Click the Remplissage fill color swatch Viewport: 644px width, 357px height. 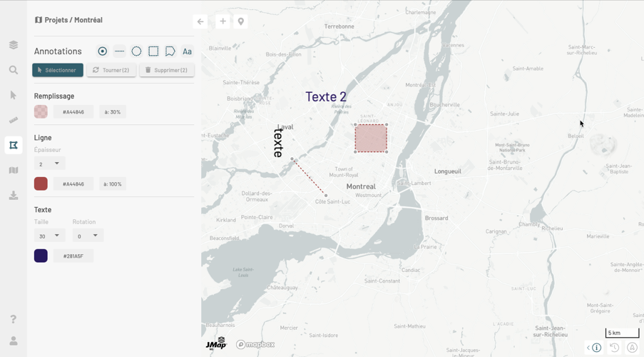[x=41, y=111]
